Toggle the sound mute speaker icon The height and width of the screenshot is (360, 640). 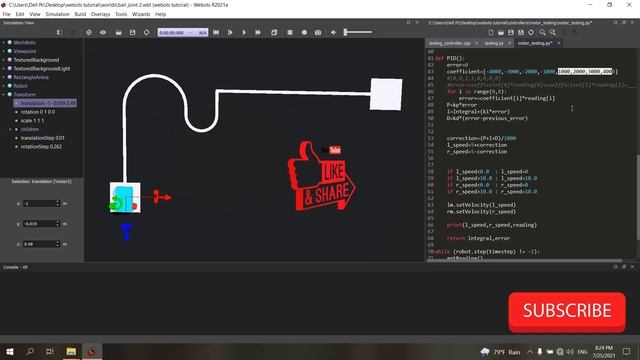(333, 32)
